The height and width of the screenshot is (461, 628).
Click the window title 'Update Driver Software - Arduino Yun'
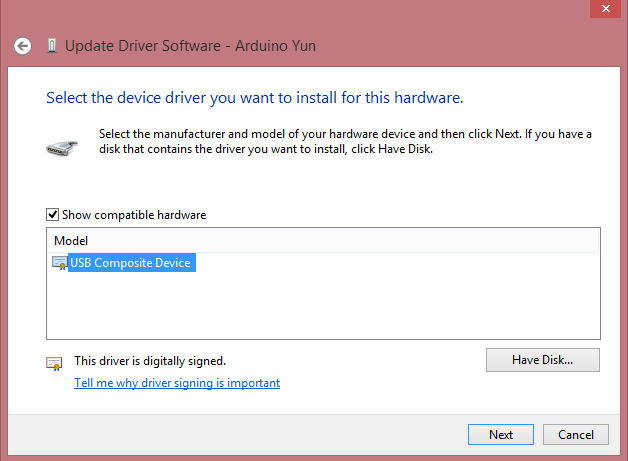pyautogui.click(x=190, y=46)
